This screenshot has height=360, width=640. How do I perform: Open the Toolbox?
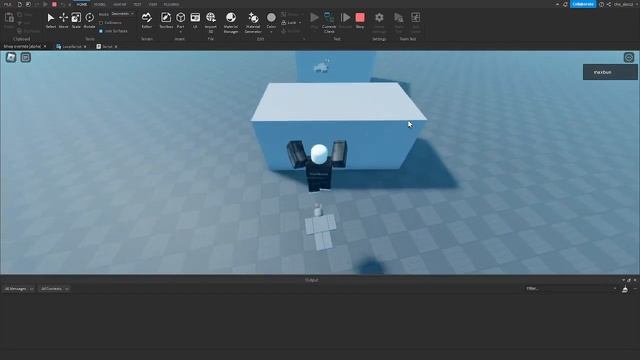[166, 20]
